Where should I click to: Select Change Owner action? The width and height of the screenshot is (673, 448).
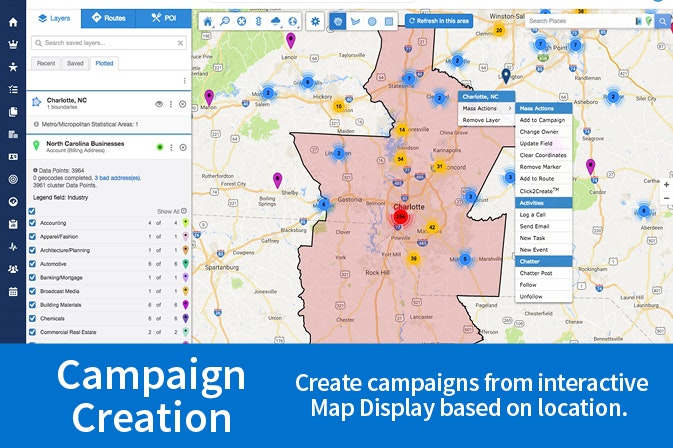[543, 132]
